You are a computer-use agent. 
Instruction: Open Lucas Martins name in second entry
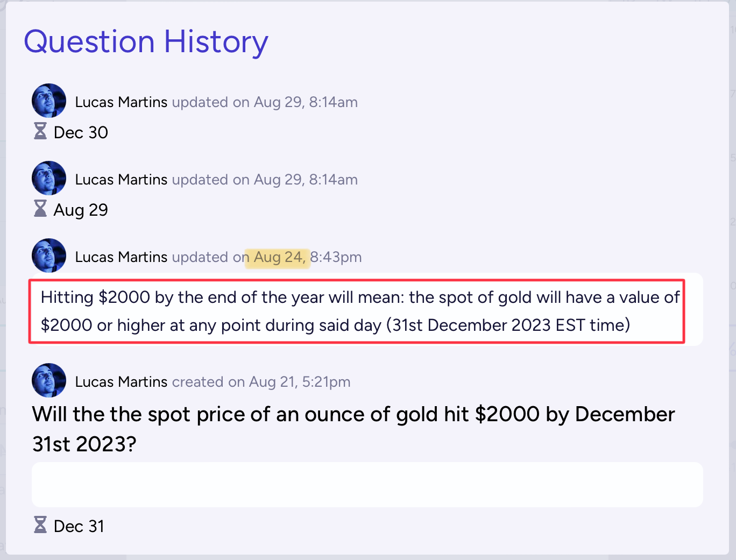click(x=121, y=180)
